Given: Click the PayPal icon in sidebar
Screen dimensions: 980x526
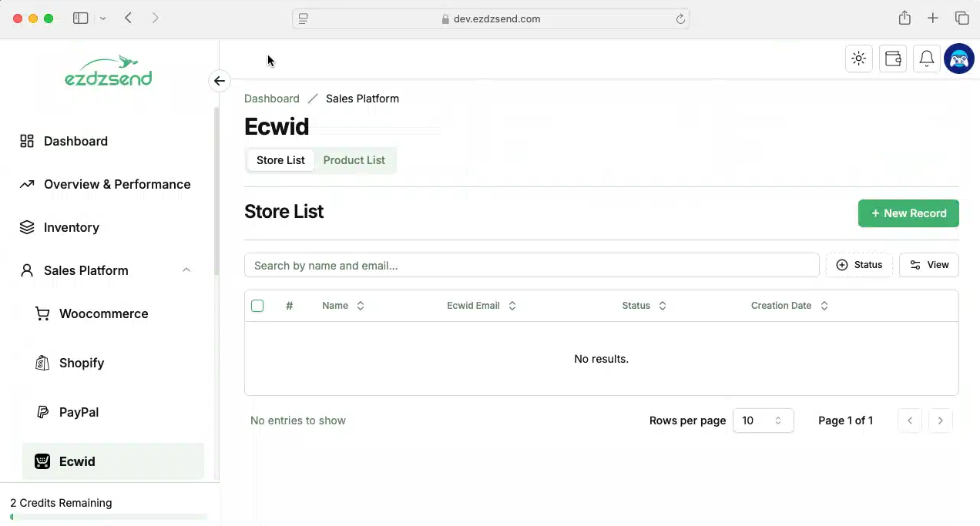Looking at the screenshot, I should 42,412.
